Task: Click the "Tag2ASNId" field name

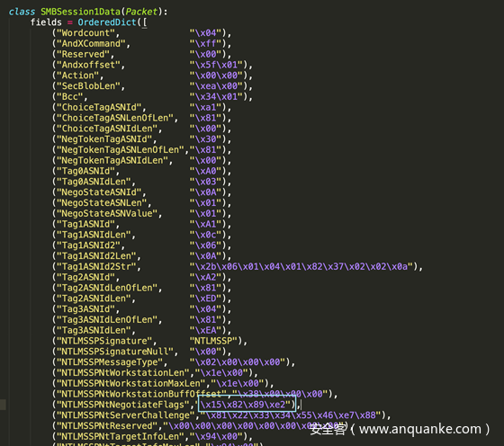Action: pos(85,277)
